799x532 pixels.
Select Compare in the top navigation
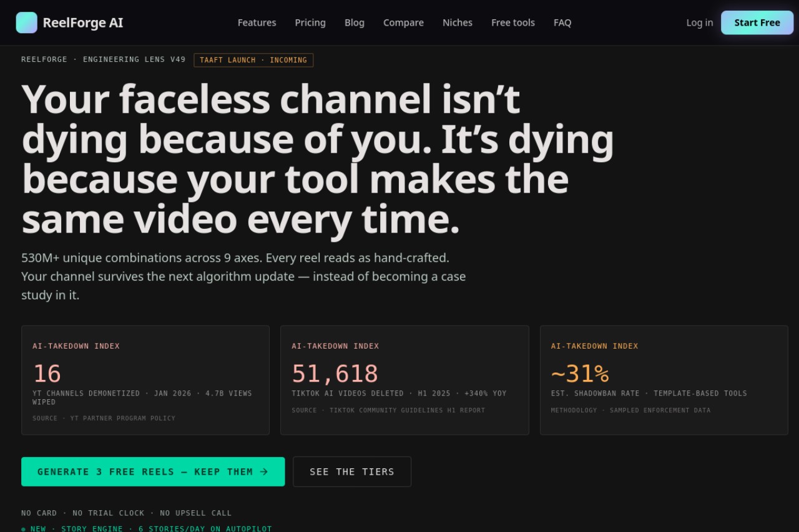403,22
